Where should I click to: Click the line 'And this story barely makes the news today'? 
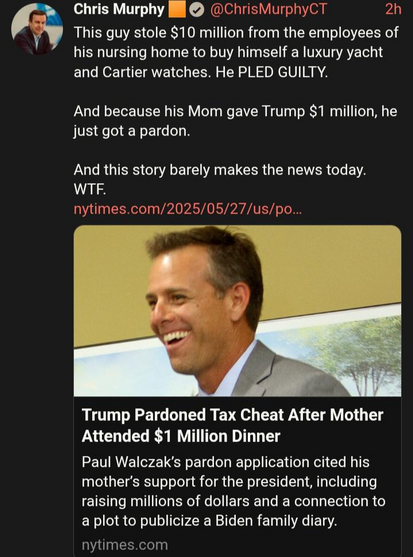pos(219,170)
